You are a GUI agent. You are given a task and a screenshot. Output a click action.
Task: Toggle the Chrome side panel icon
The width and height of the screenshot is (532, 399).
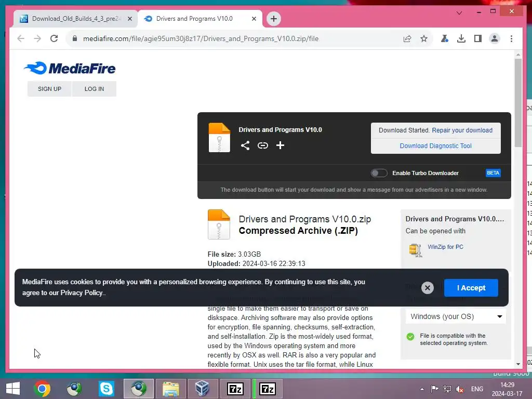coord(478,38)
